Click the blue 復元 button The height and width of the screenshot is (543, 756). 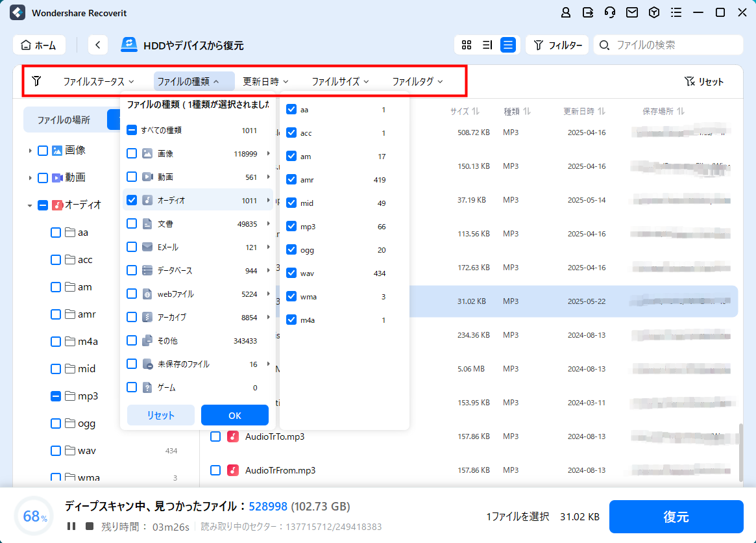click(x=676, y=516)
